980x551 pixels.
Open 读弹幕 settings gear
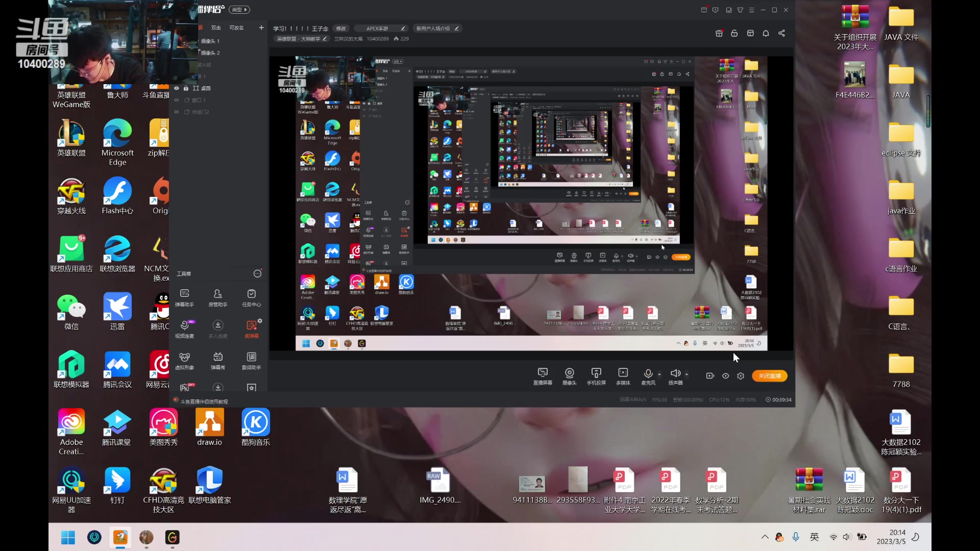coord(260,321)
